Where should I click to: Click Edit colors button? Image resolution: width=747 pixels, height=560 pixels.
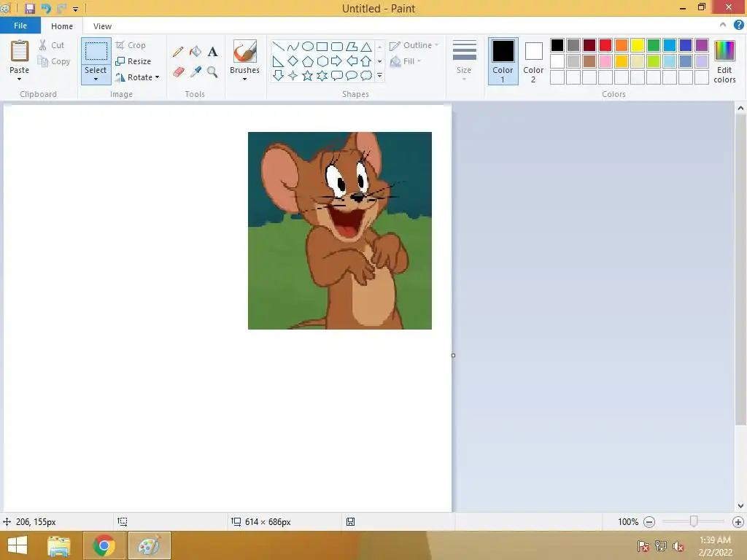point(724,62)
